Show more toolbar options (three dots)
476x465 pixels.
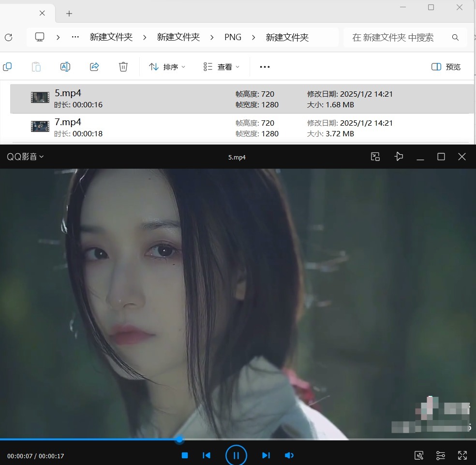pos(265,67)
